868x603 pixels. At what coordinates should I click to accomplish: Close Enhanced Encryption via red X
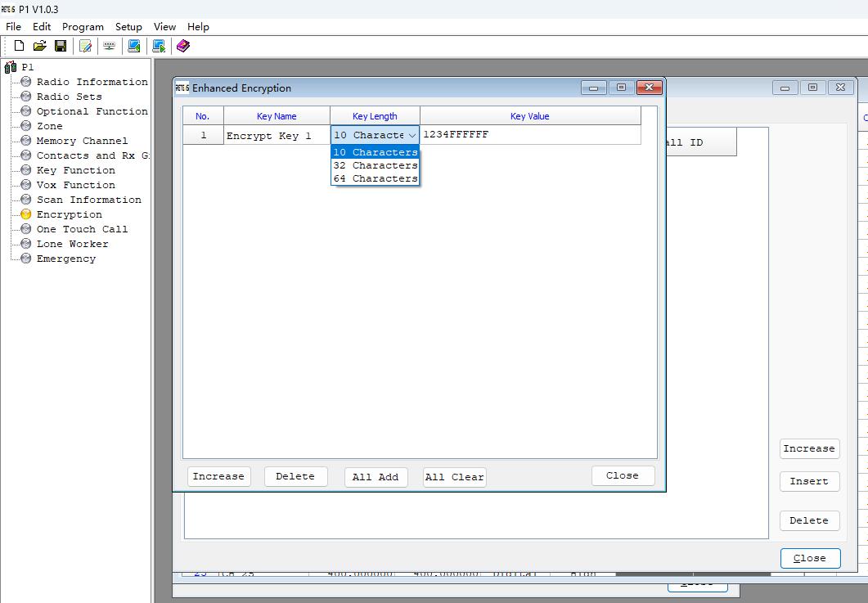650,88
